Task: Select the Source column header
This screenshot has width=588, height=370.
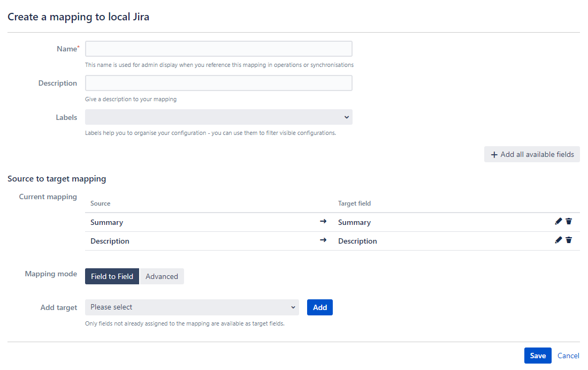Action: click(100, 203)
